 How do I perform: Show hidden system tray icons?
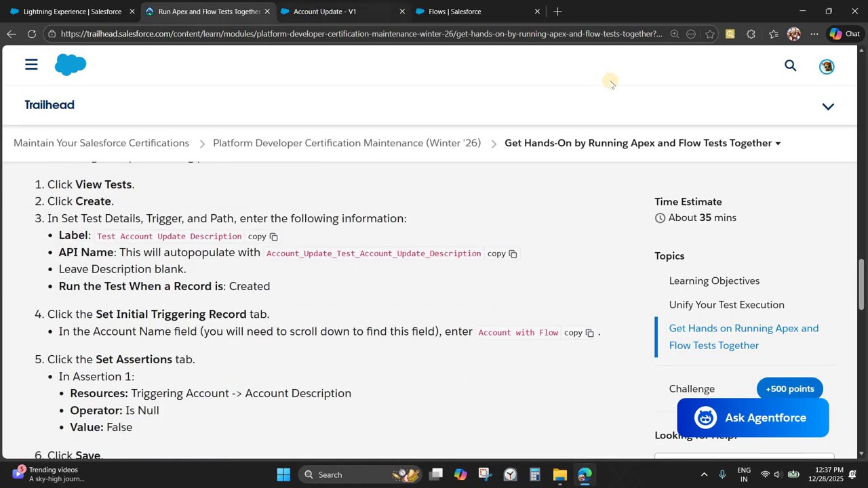704,474
